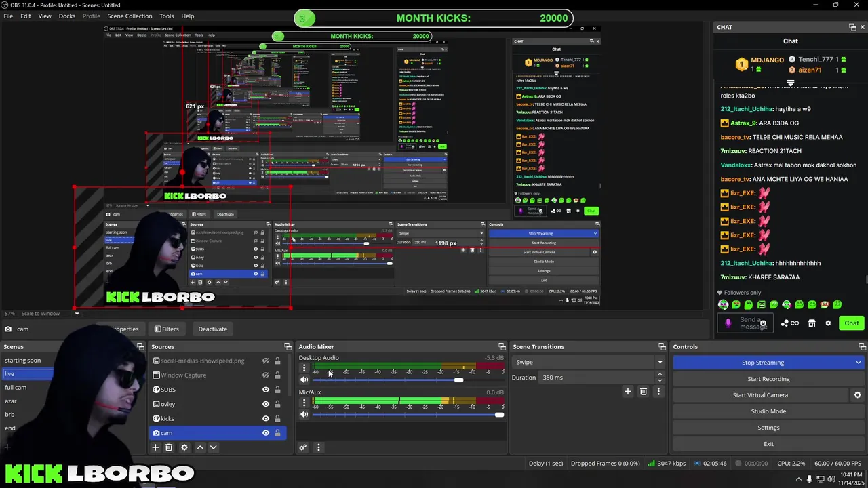The image size is (868, 488).
Task: Expand Stop Streaming dropdown arrow
Action: 859,363
